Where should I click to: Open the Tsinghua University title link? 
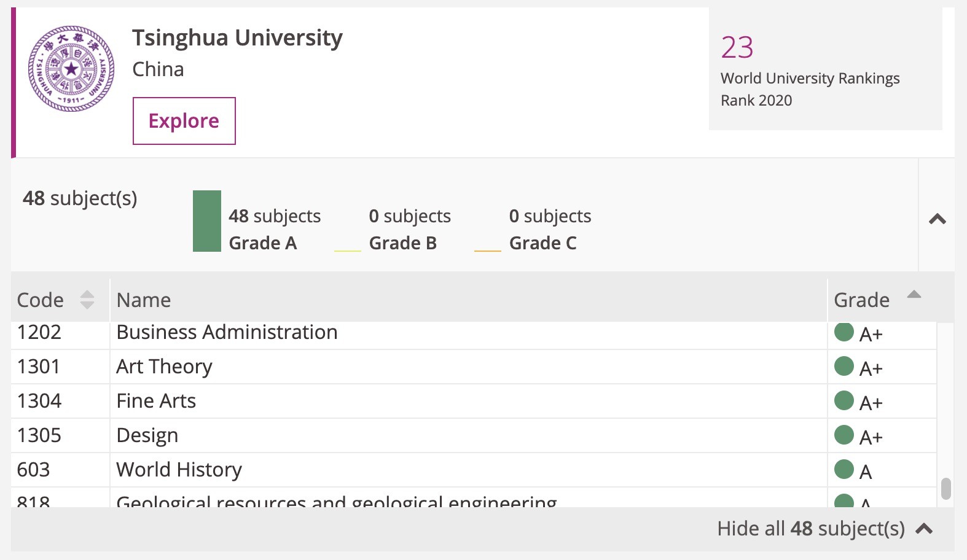[237, 38]
